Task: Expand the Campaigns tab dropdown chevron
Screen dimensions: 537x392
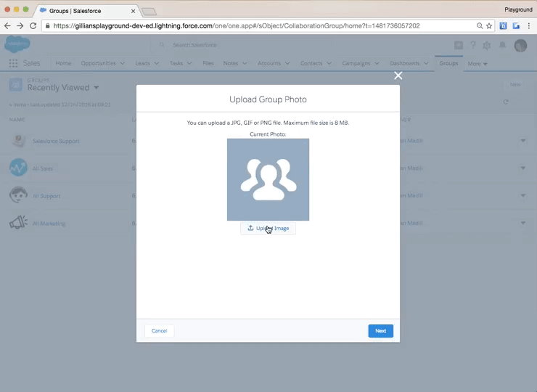Action: [377, 63]
